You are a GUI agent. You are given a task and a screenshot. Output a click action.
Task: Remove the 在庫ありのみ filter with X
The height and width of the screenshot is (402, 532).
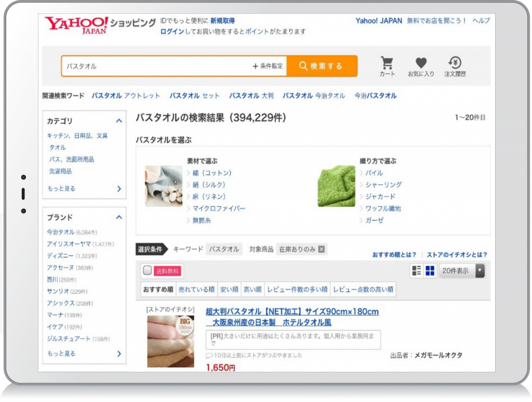[322, 249]
